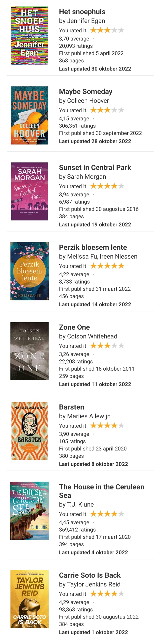Screen dimensions: 161x644
Task: Open the title link Zone One
Action: (74, 327)
